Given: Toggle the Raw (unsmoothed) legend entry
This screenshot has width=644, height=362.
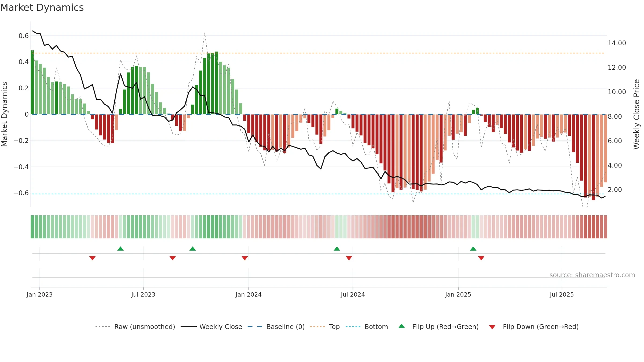Looking at the screenshot, I should tap(135, 327).
